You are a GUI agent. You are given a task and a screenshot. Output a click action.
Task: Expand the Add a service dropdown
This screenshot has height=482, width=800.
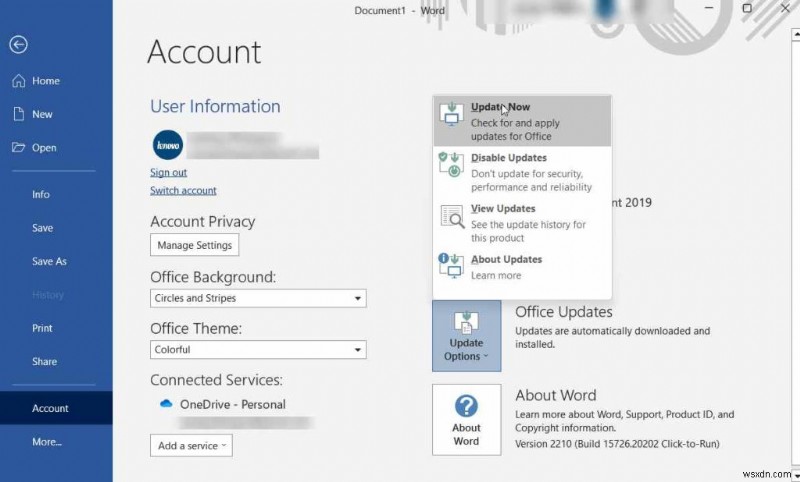point(191,446)
